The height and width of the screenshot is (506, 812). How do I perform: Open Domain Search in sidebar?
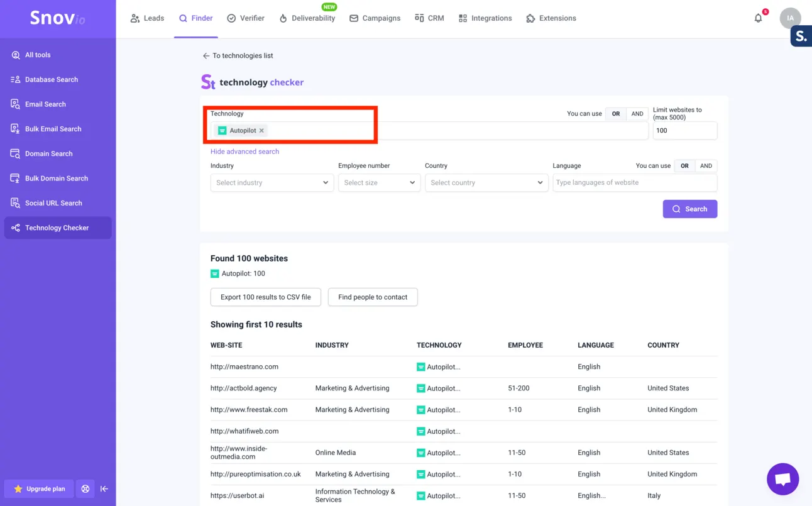pos(58,153)
